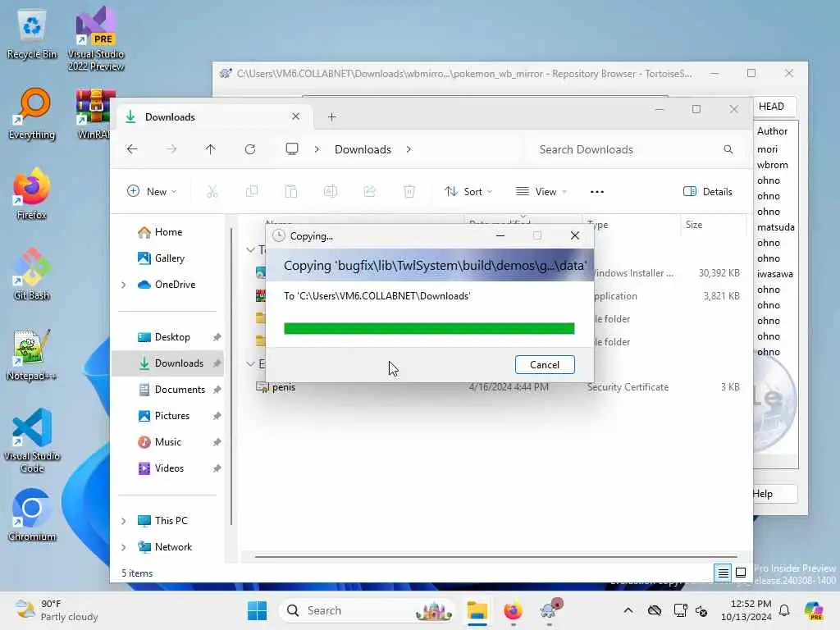This screenshot has width=840, height=630.
Task: Open the weather widget showing 90°F
Action: click(x=57, y=610)
